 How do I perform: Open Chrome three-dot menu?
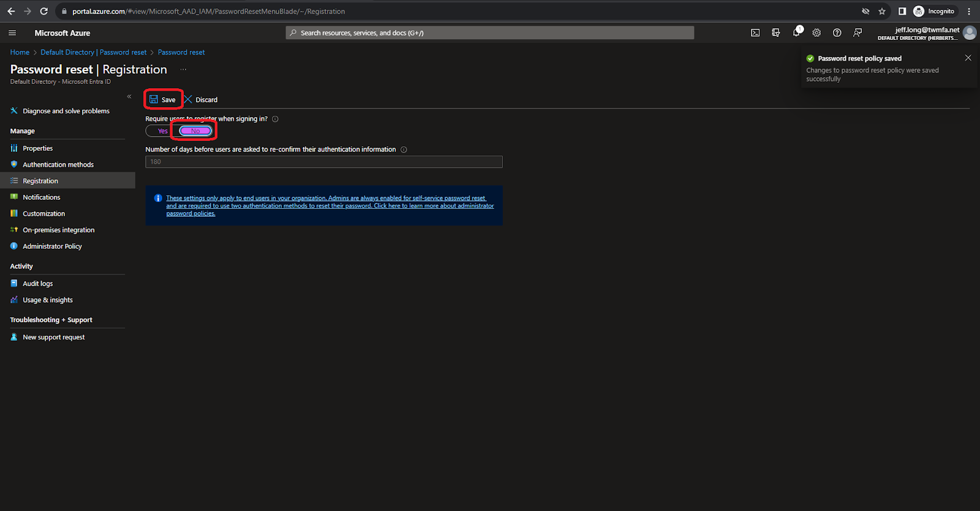click(x=969, y=11)
